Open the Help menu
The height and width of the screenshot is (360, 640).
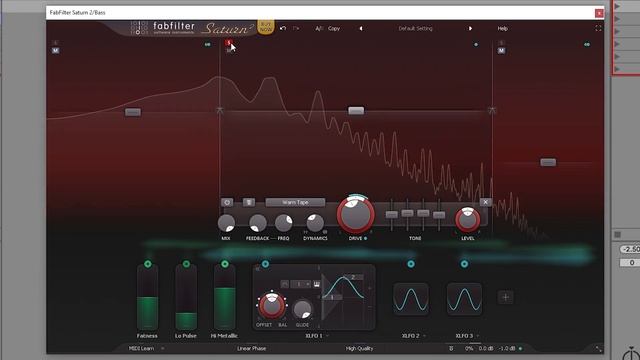pos(502,29)
